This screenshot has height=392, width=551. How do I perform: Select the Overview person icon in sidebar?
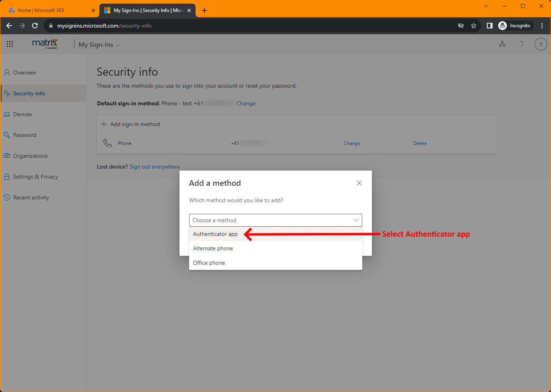(6, 72)
